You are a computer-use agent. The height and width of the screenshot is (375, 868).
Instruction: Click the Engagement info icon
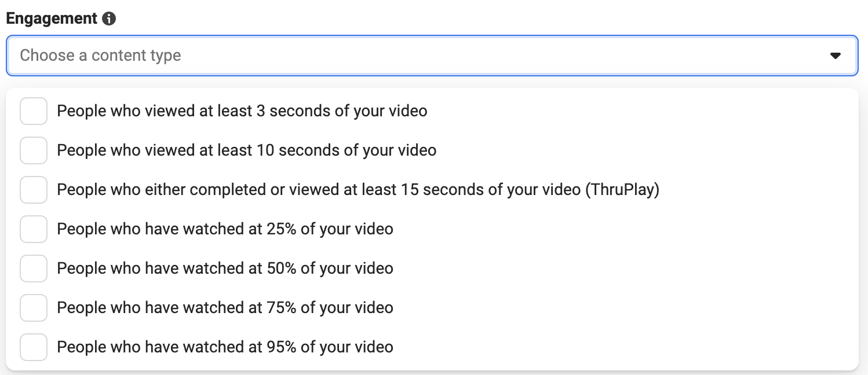(x=109, y=19)
